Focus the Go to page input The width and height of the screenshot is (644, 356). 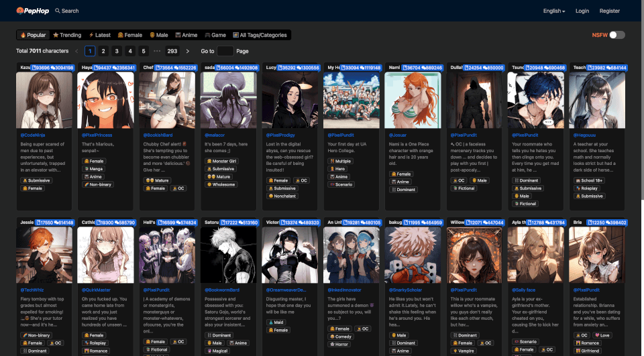click(225, 51)
